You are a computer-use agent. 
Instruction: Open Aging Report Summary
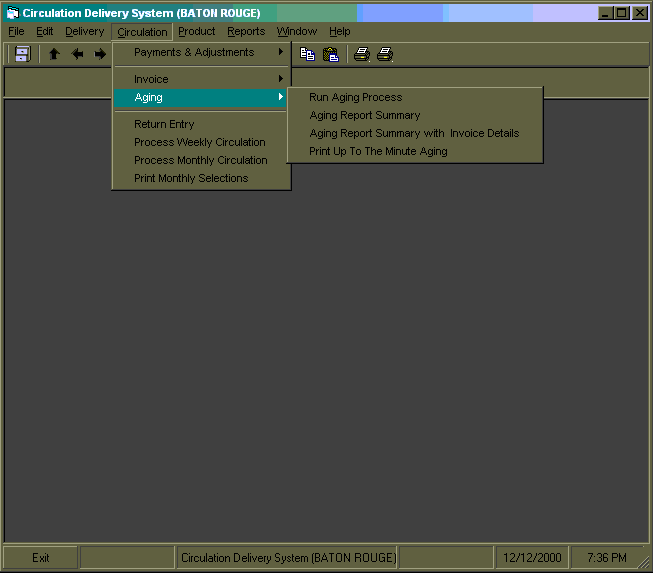pyautogui.click(x=415, y=115)
